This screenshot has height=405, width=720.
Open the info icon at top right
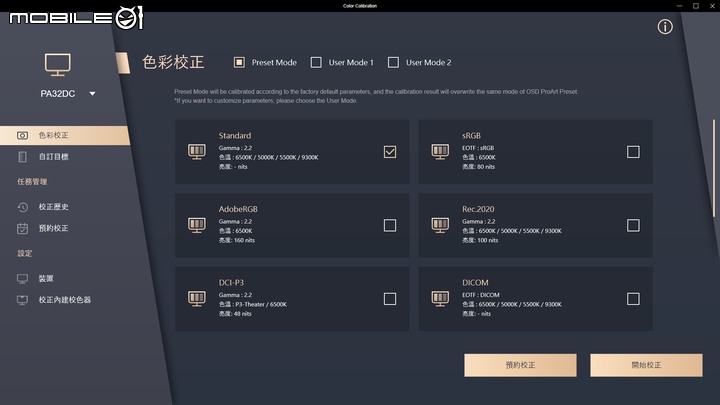pyautogui.click(x=664, y=27)
